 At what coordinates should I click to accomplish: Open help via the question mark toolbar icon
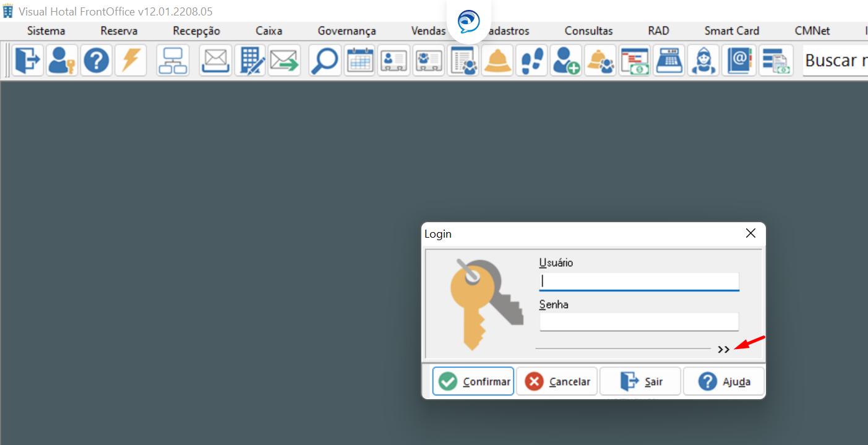[97, 61]
